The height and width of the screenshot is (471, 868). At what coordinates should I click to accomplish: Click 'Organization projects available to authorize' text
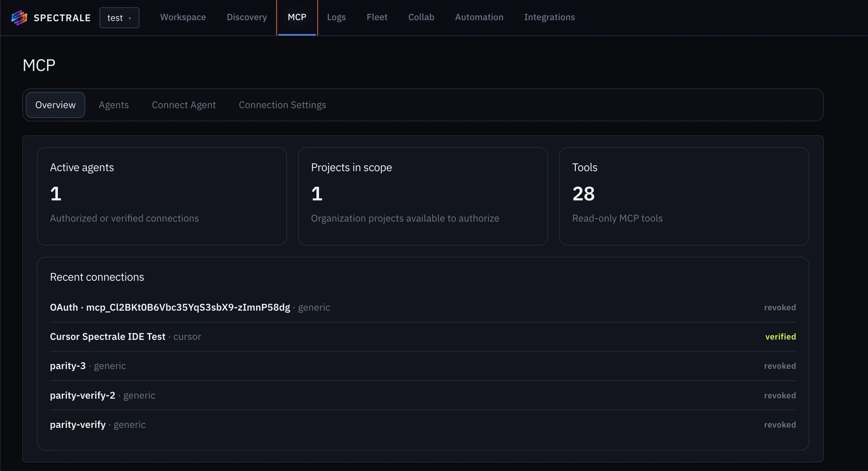405,218
